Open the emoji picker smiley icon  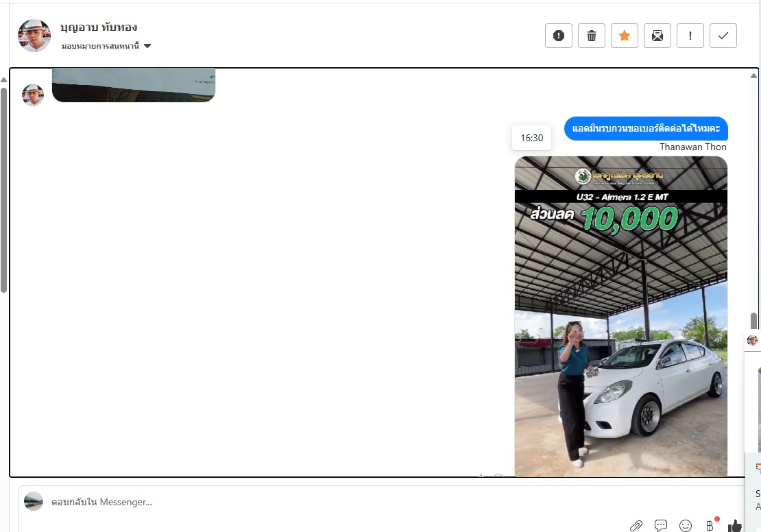(686, 525)
